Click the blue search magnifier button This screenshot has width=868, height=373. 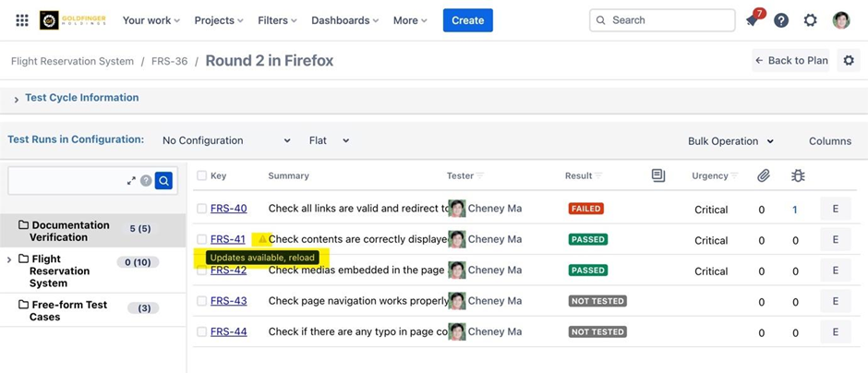(163, 181)
